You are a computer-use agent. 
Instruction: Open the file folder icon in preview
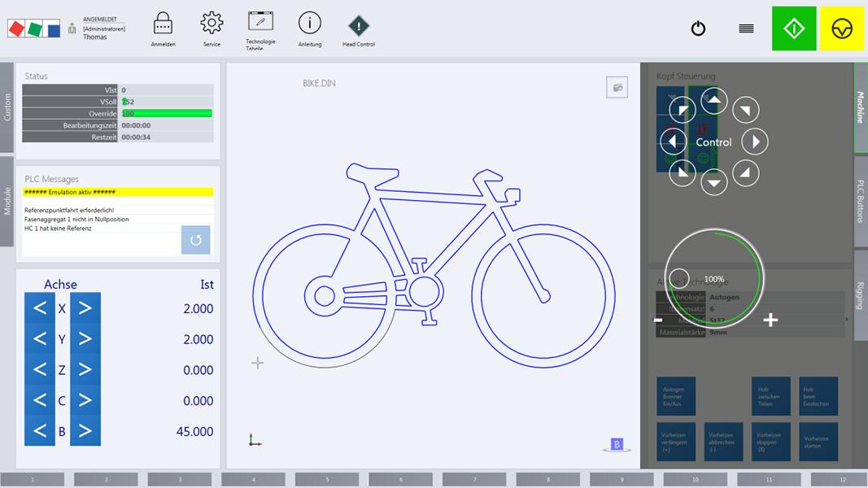coord(617,87)
